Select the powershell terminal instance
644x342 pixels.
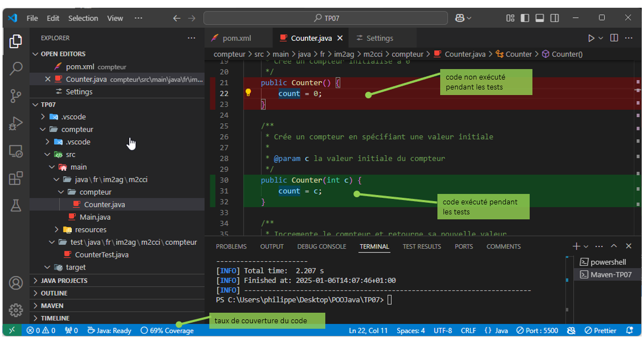click(605, 262)
